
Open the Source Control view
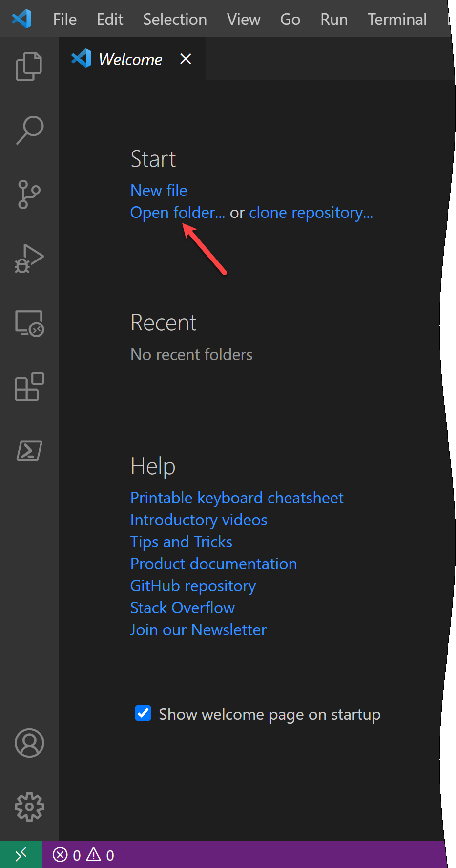(x=29, y=194)
